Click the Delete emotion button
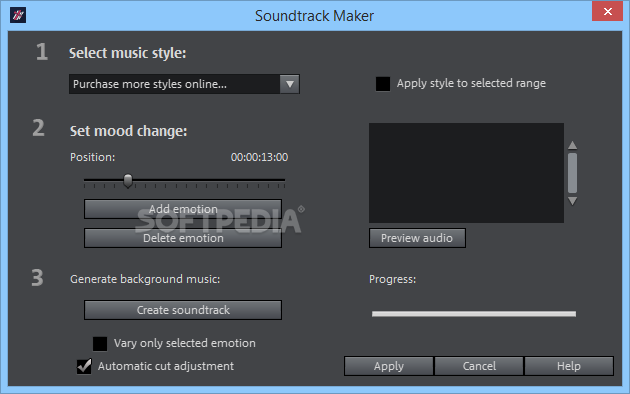The height and width of the screenshot is (394, 630). (x=183, y=238)
